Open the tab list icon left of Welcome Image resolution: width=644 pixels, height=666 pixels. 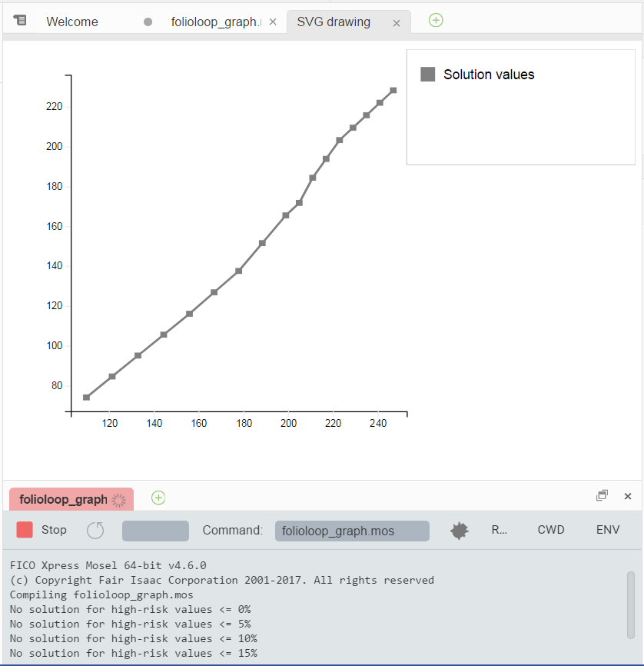pyautogui.click(x=20, y=20)
